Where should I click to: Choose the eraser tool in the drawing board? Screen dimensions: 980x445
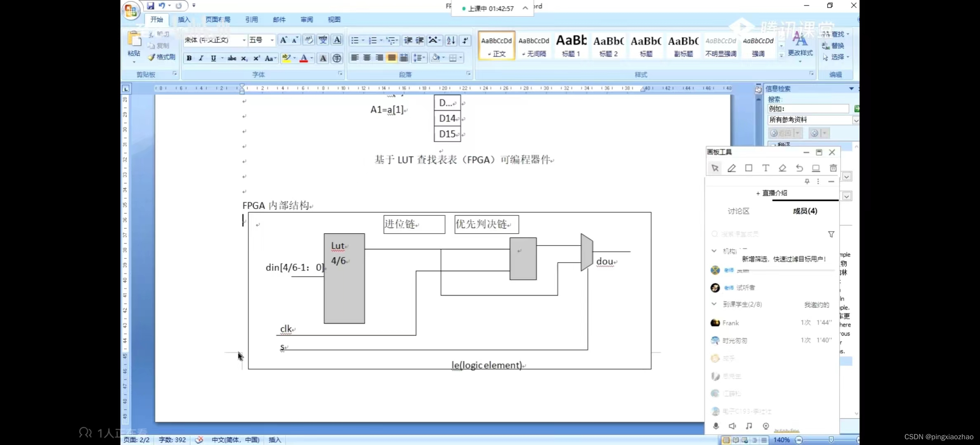tap(782, 168)
